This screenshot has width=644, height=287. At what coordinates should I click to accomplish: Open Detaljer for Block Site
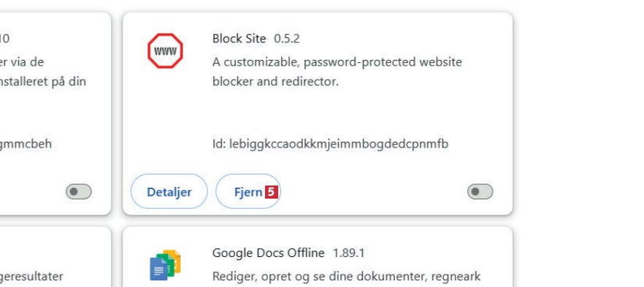169,192
